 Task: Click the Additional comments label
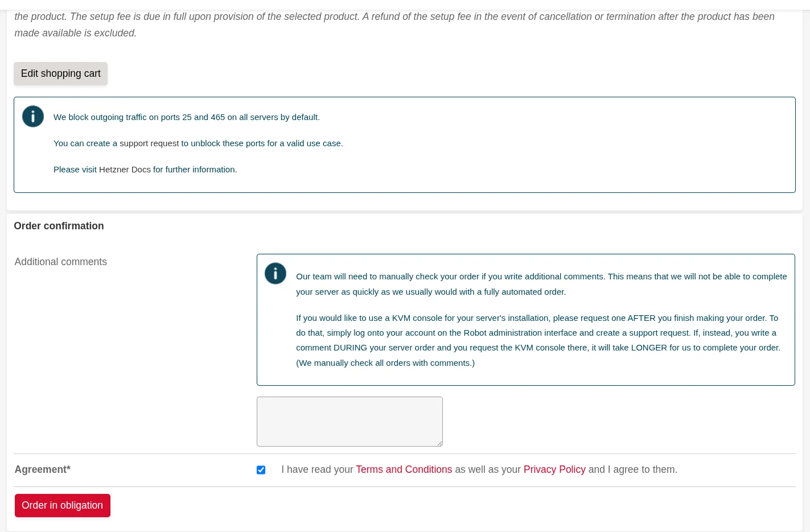[61, 262]
